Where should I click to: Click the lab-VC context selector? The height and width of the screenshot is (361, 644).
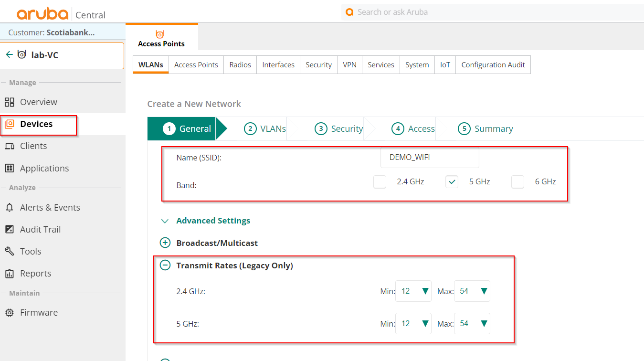62,55
